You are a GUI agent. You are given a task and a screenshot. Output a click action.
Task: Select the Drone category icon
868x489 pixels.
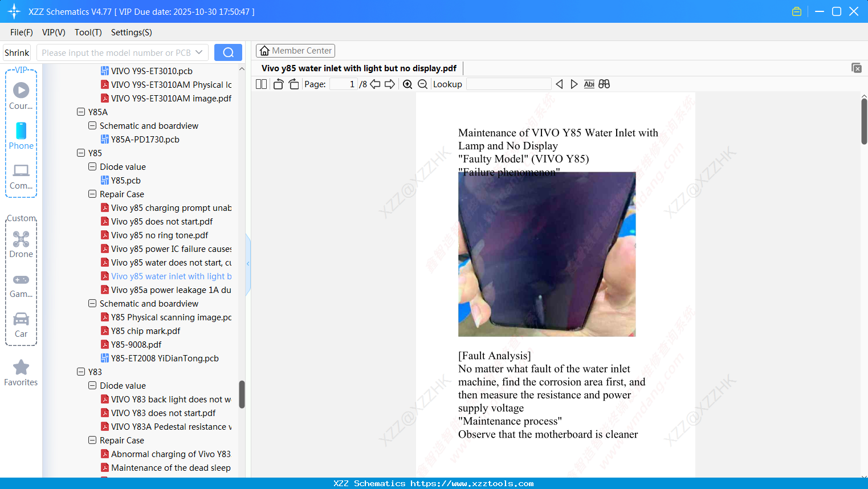click(x=21, y=244)
